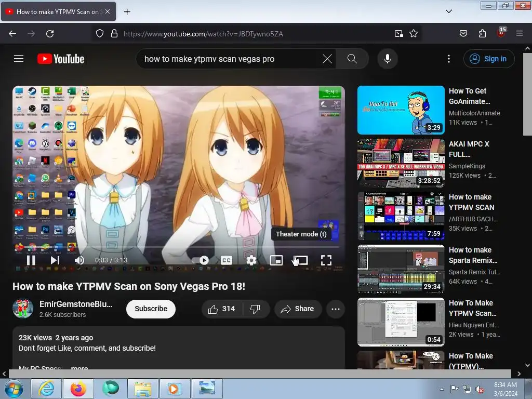Open Firefox application hamburger menu
Image resolution: width=532 pixels, height=399 pixels.
click(520, 33)
